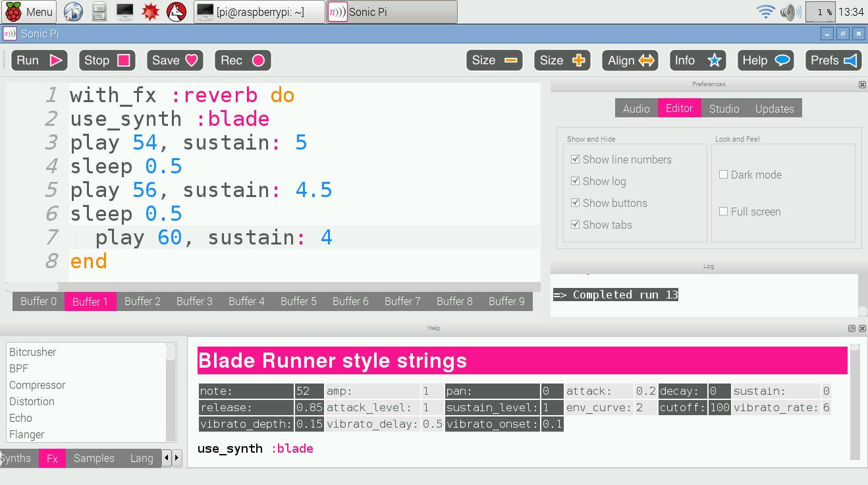Open the Raspberry Pi Menu
The width and height of the screenshot is (868, 485).
click(x=30, y=11)
